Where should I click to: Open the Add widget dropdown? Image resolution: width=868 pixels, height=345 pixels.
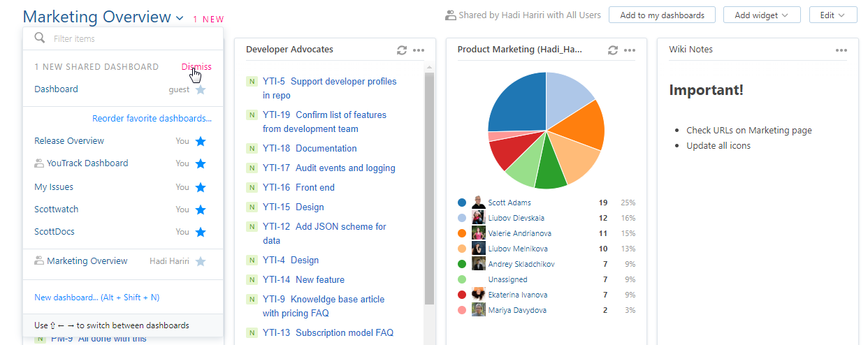coord(762,15)
